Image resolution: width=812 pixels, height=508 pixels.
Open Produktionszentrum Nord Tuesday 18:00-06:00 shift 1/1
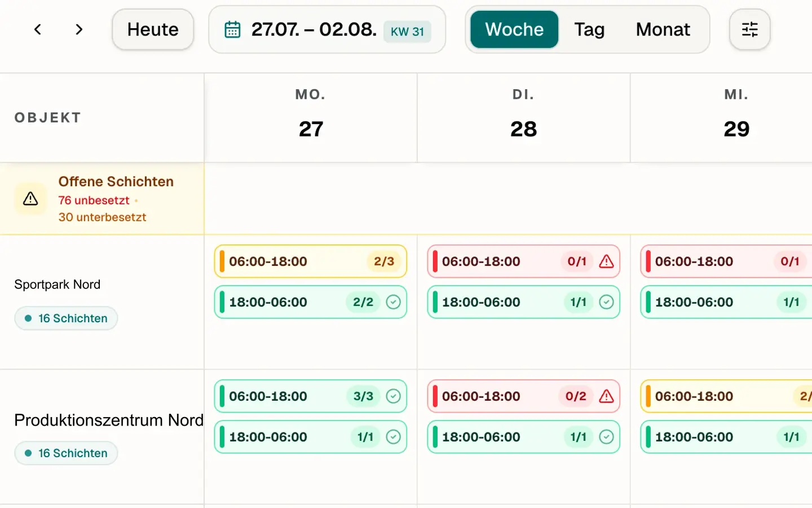pyautogui.click(x=524, y=437)
